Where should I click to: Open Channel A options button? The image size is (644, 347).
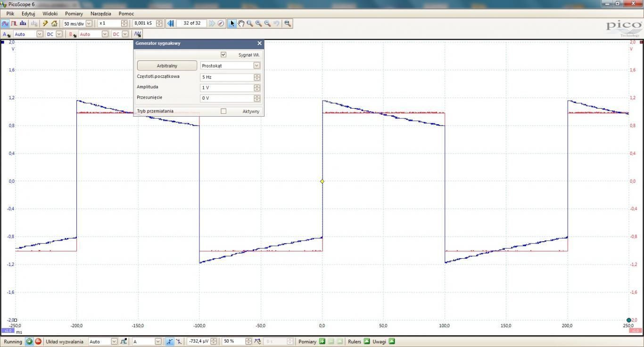pos(7,34)
